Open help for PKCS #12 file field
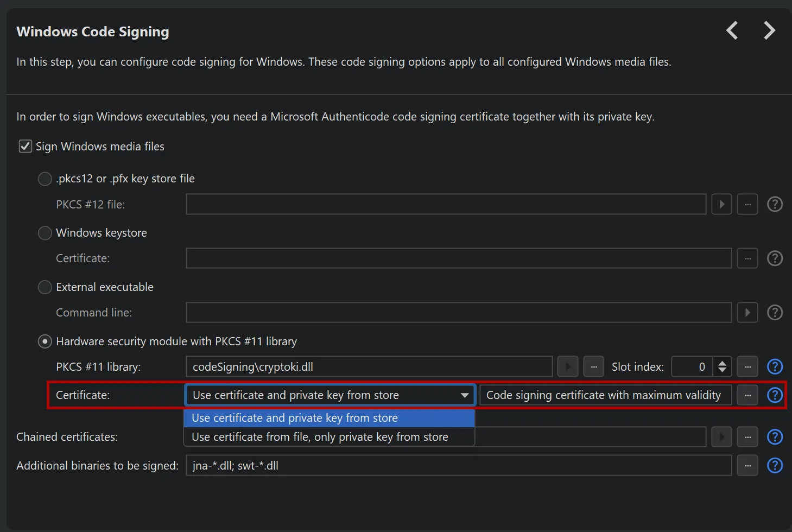The height and width of the screenshot is (532, 792). (775, 205)
